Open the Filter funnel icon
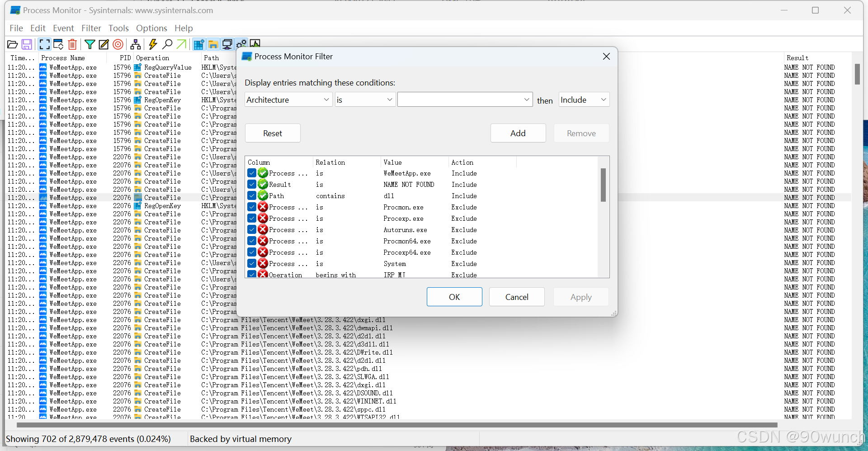This screenshot has width=868, height=451. coord(90,44)
